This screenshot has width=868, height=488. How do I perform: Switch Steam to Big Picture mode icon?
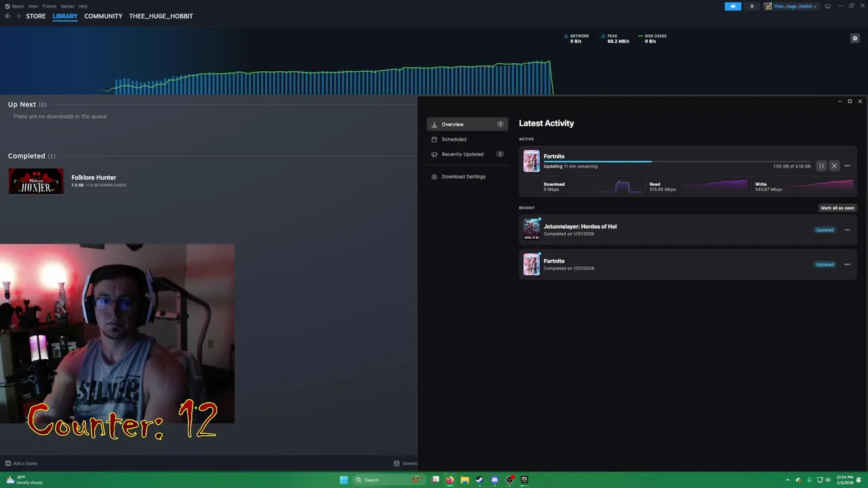[x=827, y=6]
